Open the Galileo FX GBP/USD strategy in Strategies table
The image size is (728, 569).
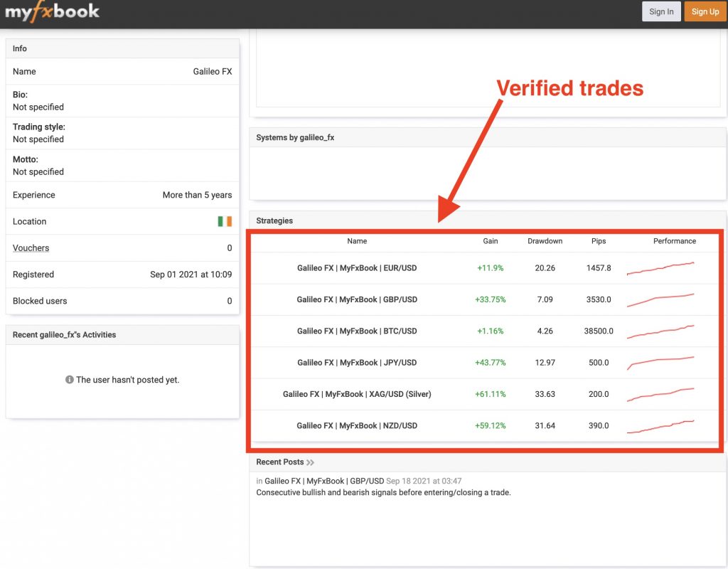357,299
